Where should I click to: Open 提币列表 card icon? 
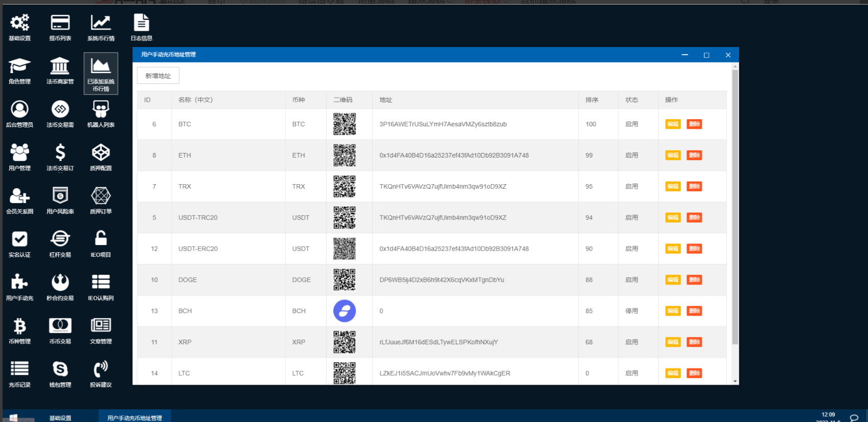(x=60, y=23)
